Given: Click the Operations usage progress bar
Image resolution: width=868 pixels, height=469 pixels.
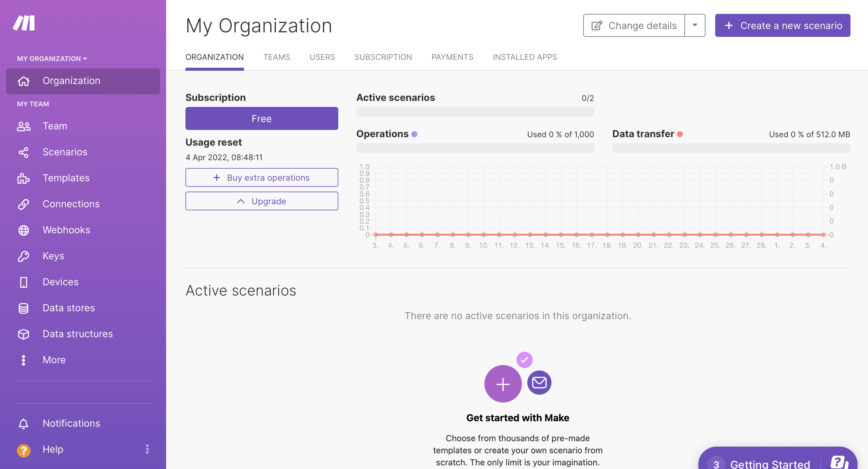Looking at the screenshot, I should click(475, 148).
